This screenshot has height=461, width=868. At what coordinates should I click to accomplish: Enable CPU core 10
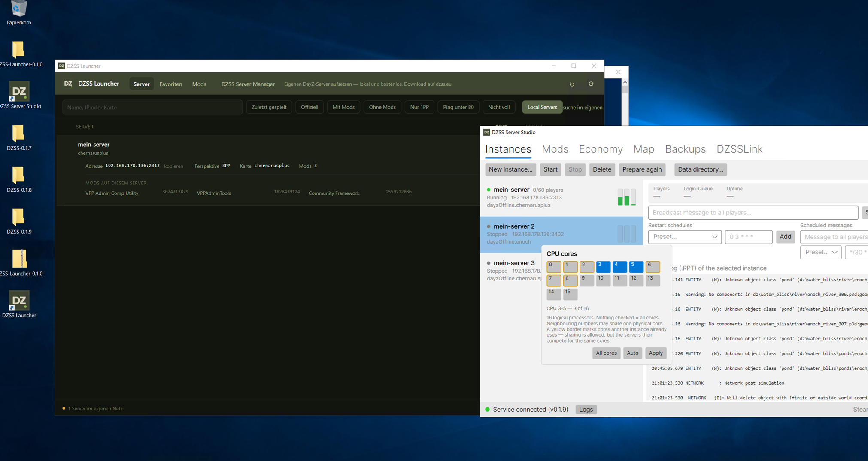click(603, 280)
